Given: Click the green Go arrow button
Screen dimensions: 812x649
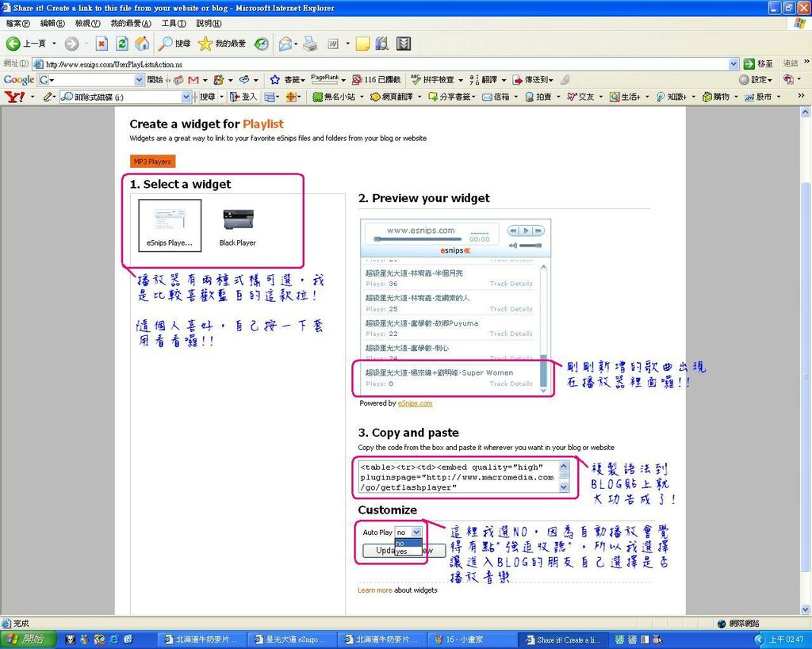Looking at the screenshot, I should click(x=749, y=63).
